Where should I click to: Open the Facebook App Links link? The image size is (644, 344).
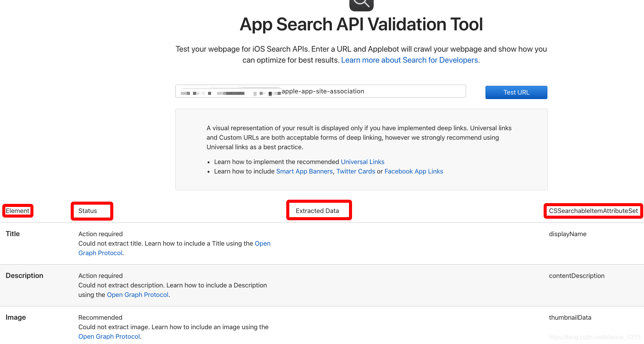pos(414,171)
